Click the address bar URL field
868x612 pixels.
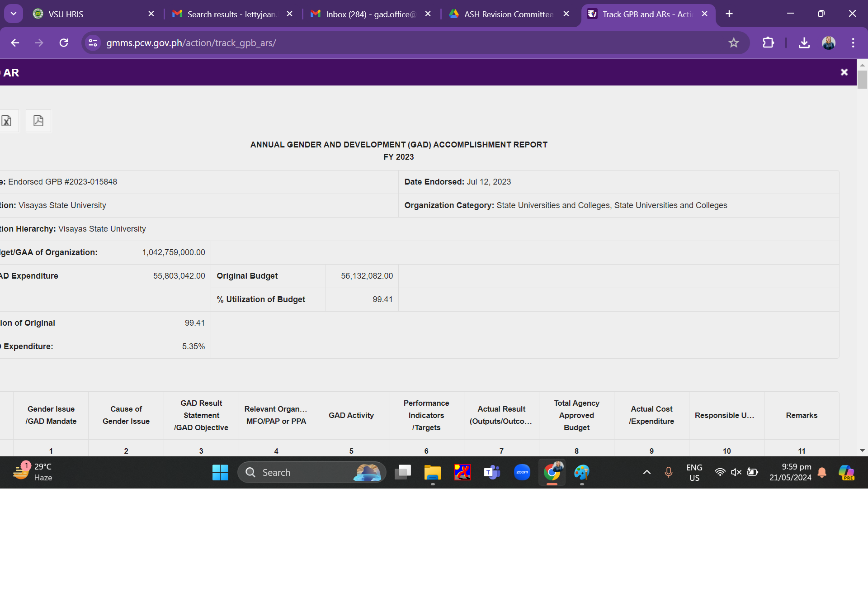pos(407,43)
